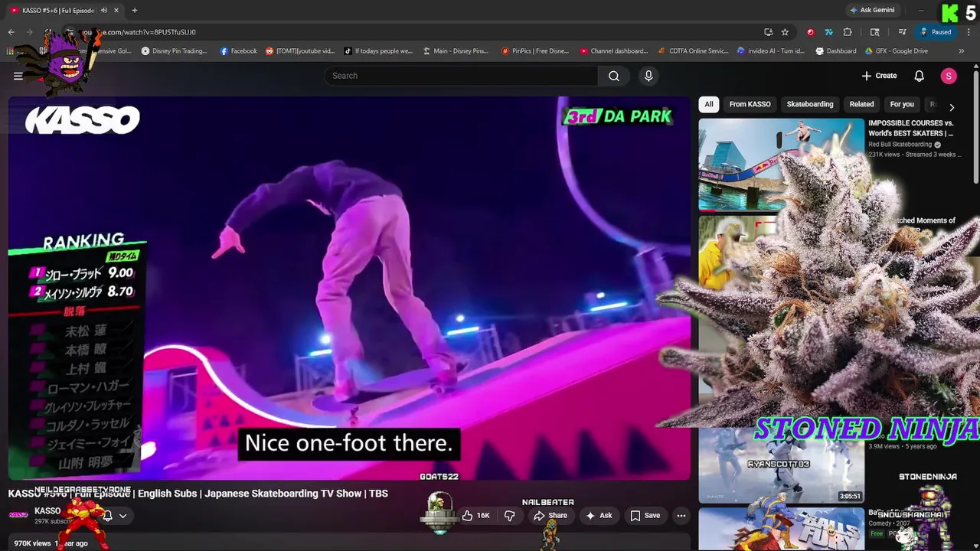Open the Disney Pin Trading bookmark
Screen dimensions: 980x551
[x=174, y=51]
